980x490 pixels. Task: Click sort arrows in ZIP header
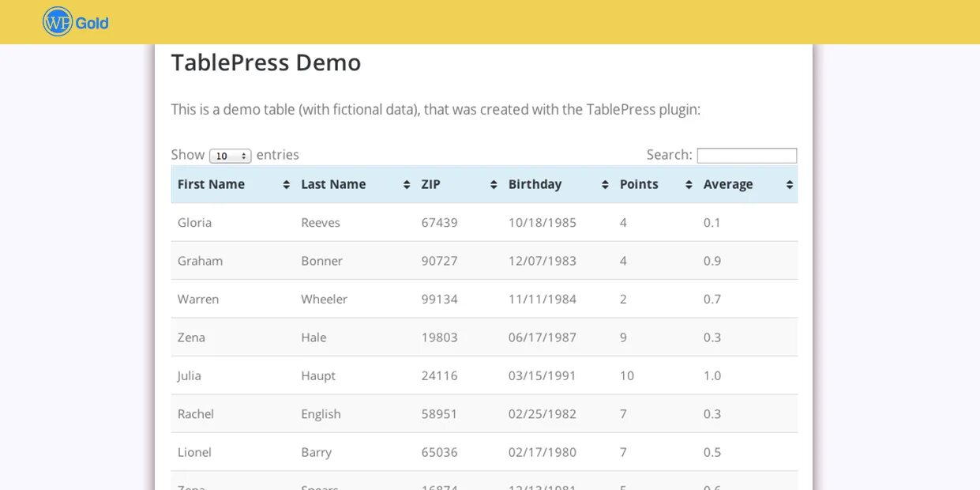[494, 185]
